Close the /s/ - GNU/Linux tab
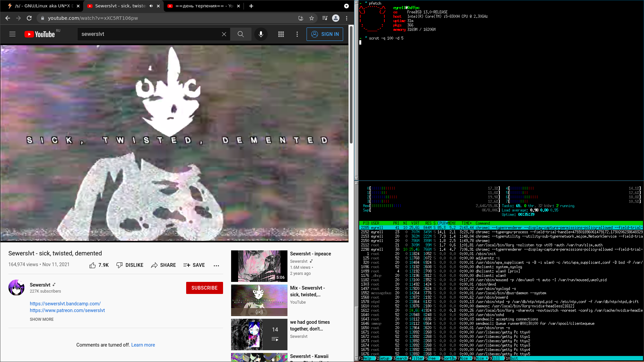The image size is (644, 362). point(78,6)
